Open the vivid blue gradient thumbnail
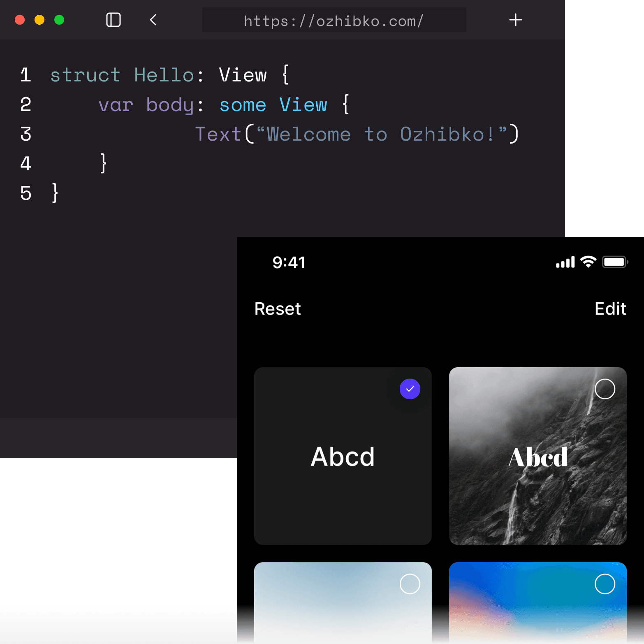Screen dimensions: 644x644 click(538, 603)
